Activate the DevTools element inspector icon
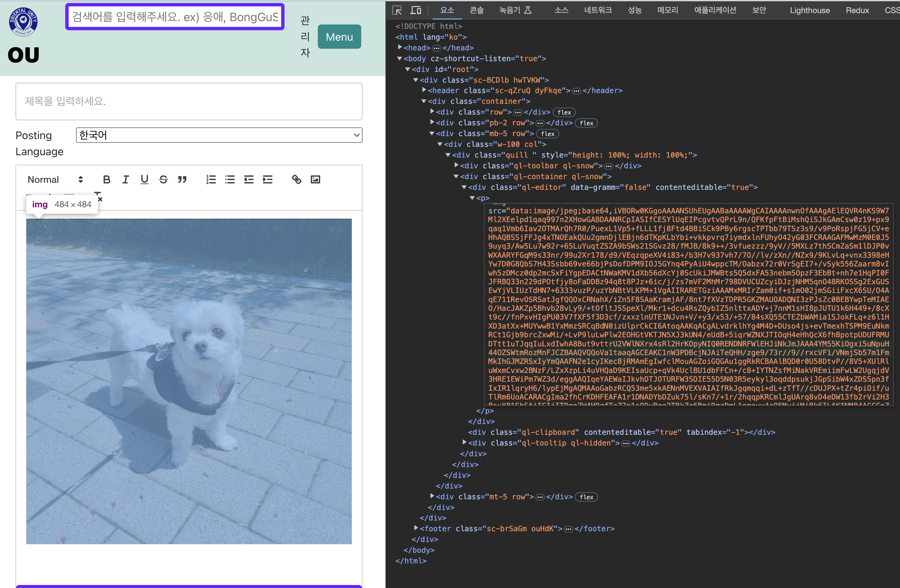This screenshot has width=900, height=588. point(397,10)
